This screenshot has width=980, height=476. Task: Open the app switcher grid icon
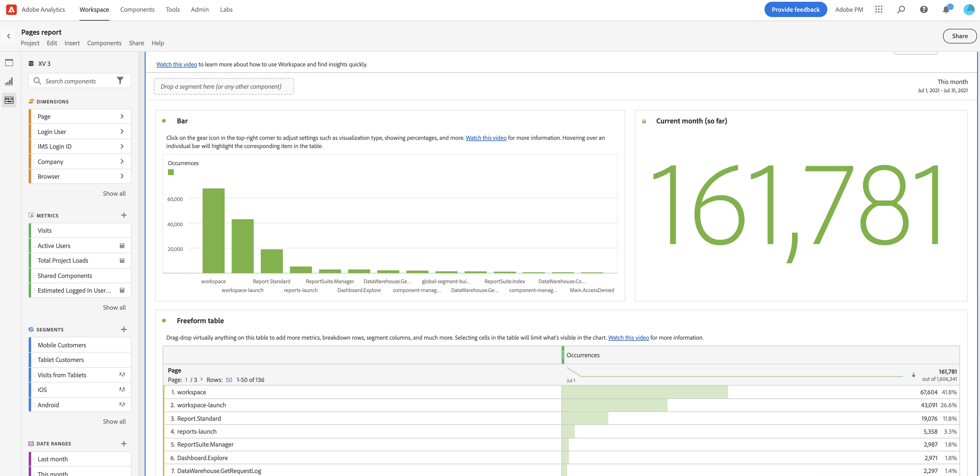pos(878,9)
